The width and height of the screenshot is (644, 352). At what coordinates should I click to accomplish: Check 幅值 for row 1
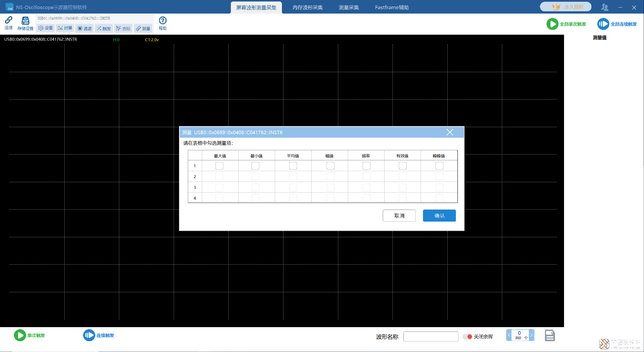[x=330, y=166]
